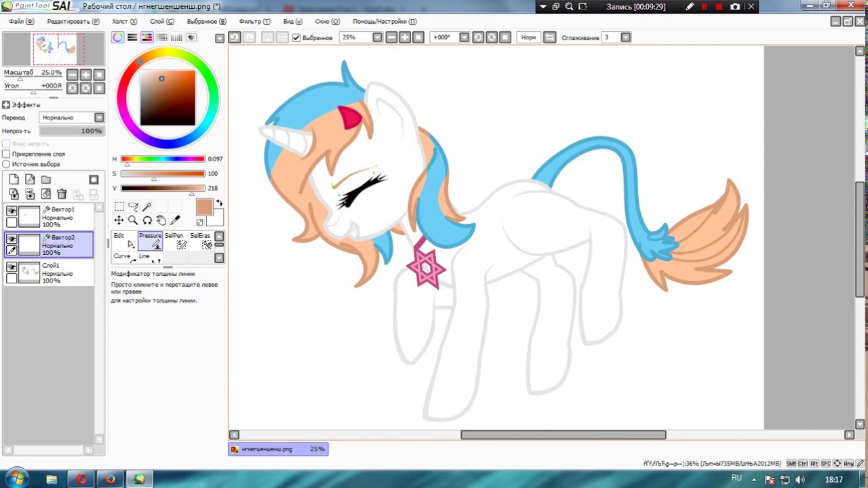
Task: Open the recorder dropdown triangle menu
Action: (x=542, y=7)
